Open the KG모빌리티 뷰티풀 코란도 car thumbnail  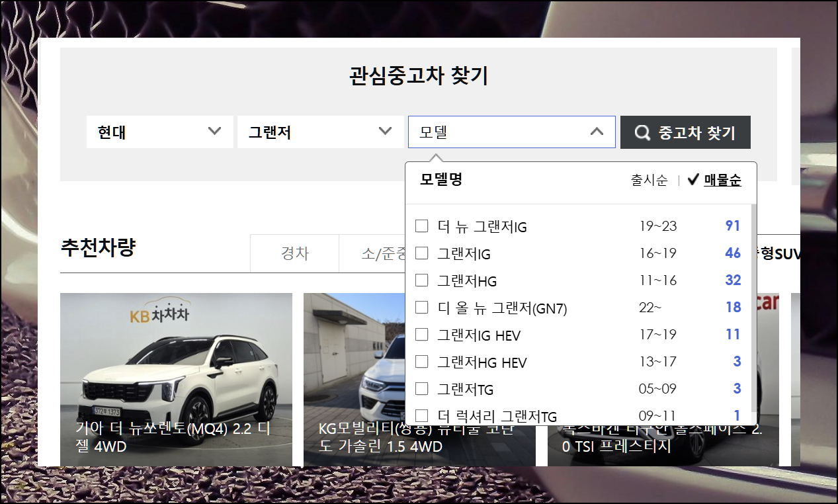tap(419, 379)
